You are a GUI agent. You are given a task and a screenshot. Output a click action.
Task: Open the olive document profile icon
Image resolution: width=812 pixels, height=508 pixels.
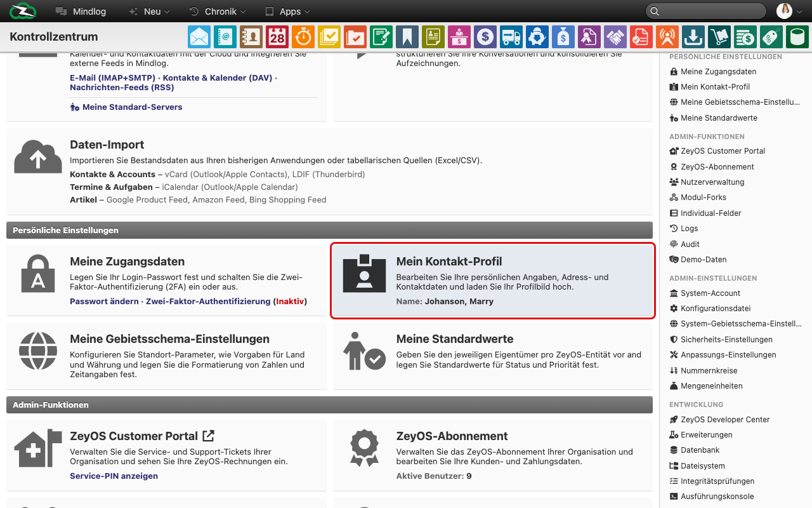pos(433,37)
